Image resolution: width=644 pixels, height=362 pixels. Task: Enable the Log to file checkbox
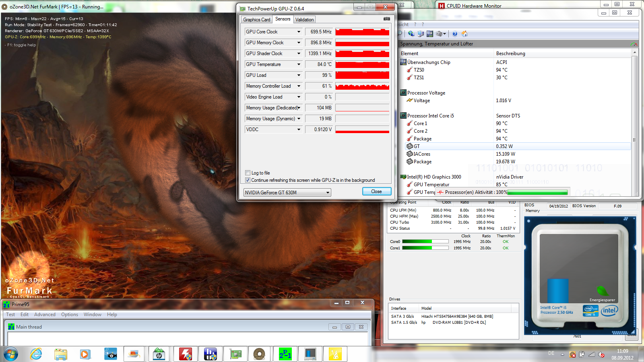click(248, 173)
